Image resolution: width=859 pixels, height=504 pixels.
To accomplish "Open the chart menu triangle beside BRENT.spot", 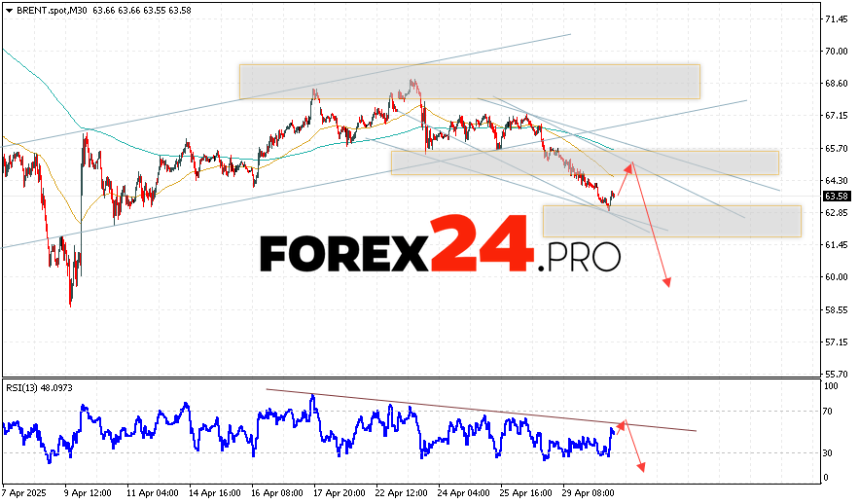I will tap(10, 11).
